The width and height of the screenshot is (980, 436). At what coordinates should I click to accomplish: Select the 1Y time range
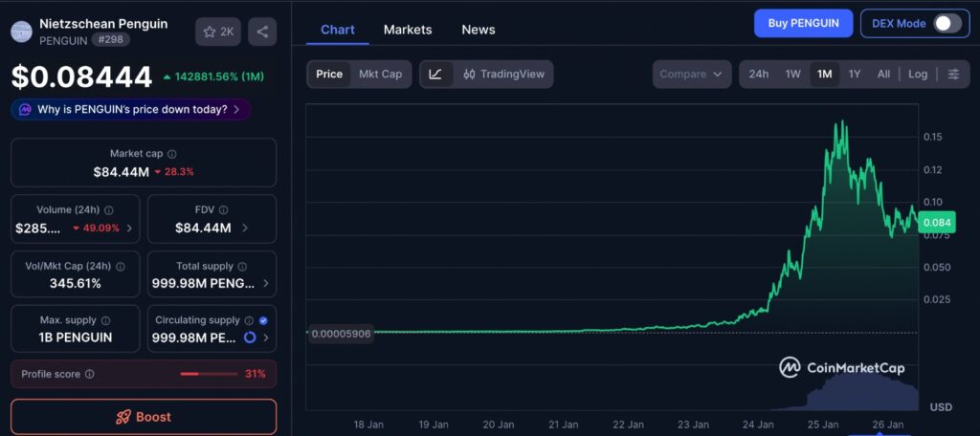[855, 75]
